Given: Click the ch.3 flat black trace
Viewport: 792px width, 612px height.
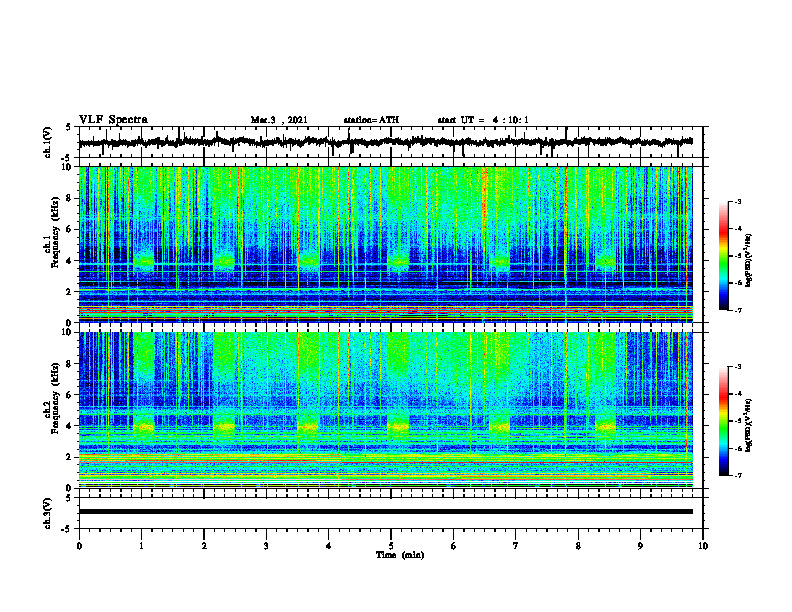Looking at the screenshot, I should click(x=385, y=512).
